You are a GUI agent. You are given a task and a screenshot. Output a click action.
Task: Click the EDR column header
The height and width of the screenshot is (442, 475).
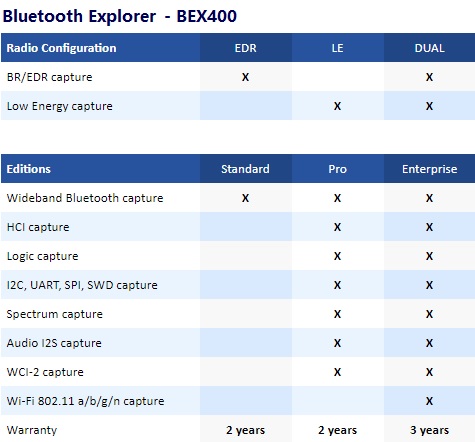246,48
